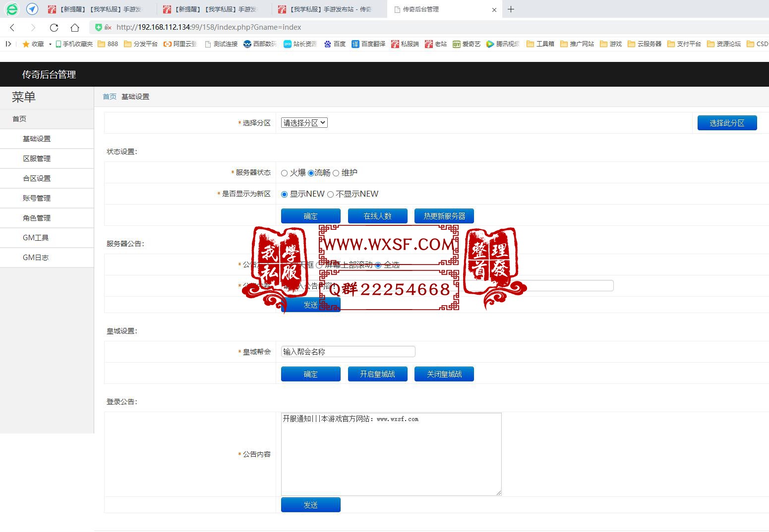Open a new tab with plus icon
The width and height of the screenshot is (769, 532).
[x=511, y=9]
